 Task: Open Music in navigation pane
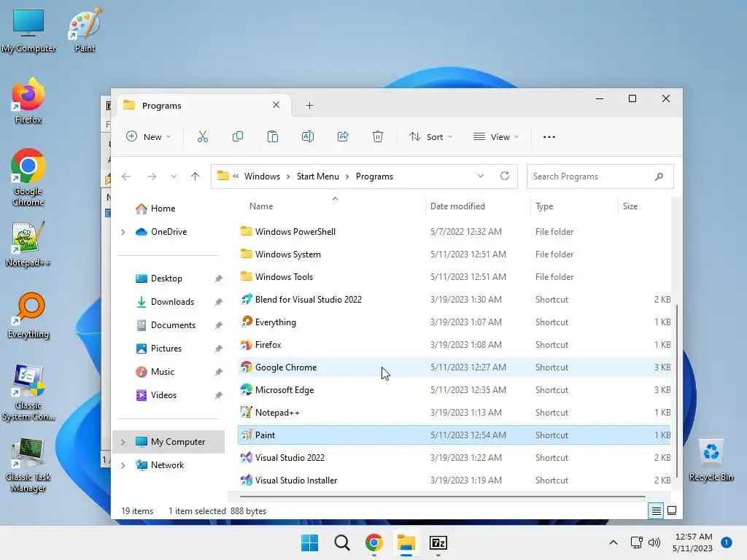point(163,372)
